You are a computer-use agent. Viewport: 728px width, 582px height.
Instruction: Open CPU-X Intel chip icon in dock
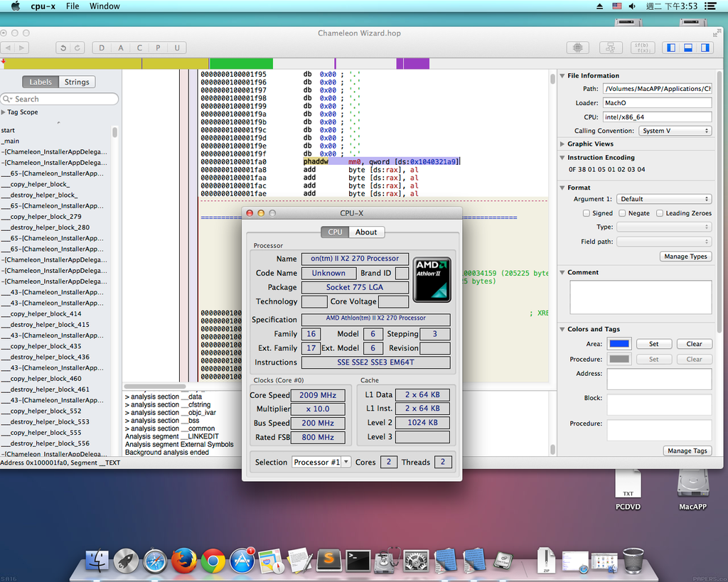(503, 561)
